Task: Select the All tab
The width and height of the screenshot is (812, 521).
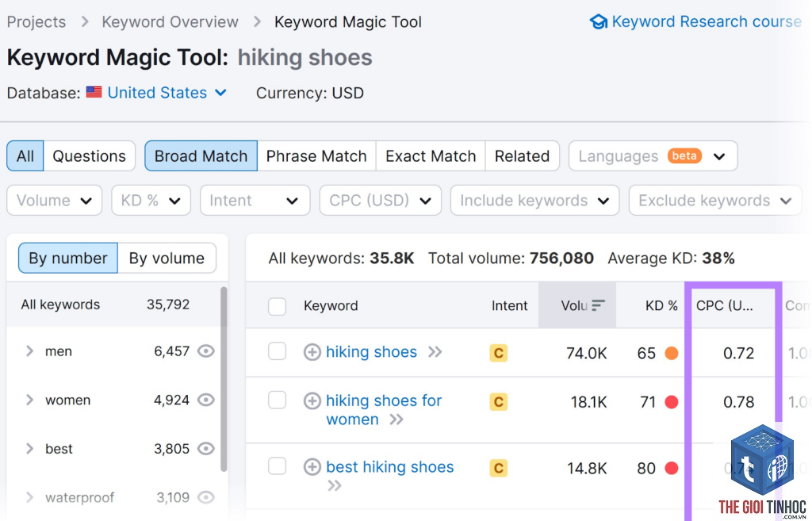Action: click(x=25, y=156)
